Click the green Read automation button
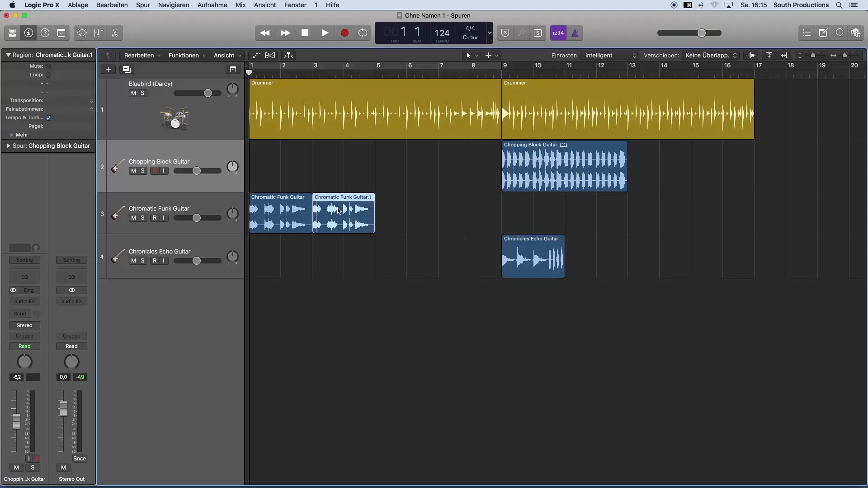Image resolution: width=868 pixels, height=488 pixels. point(24,346)
